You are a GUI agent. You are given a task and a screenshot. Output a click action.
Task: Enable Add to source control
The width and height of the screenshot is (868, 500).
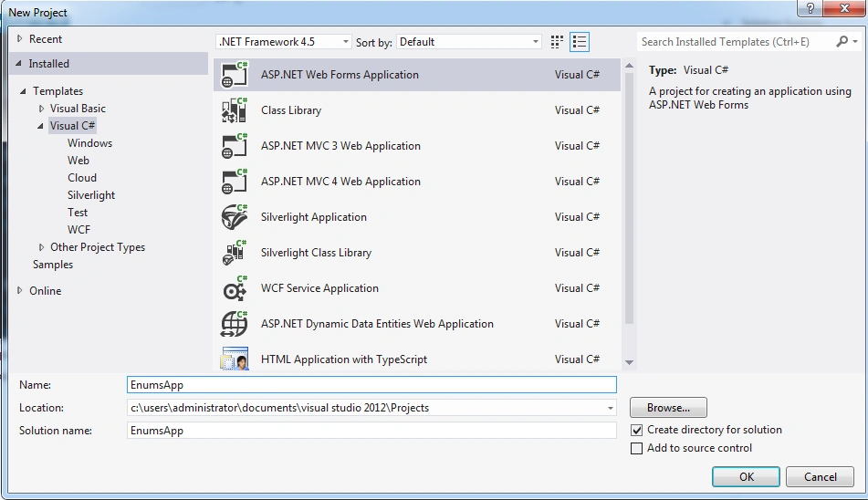coord(636,448)
